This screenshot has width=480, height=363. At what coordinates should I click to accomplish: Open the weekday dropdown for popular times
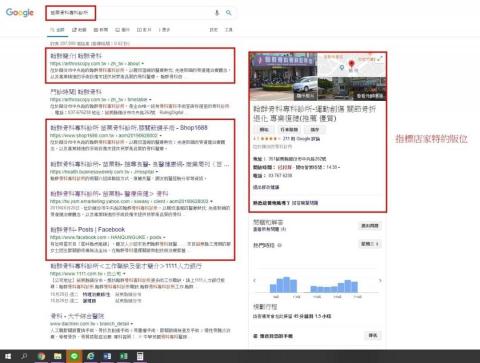point(370,244)
